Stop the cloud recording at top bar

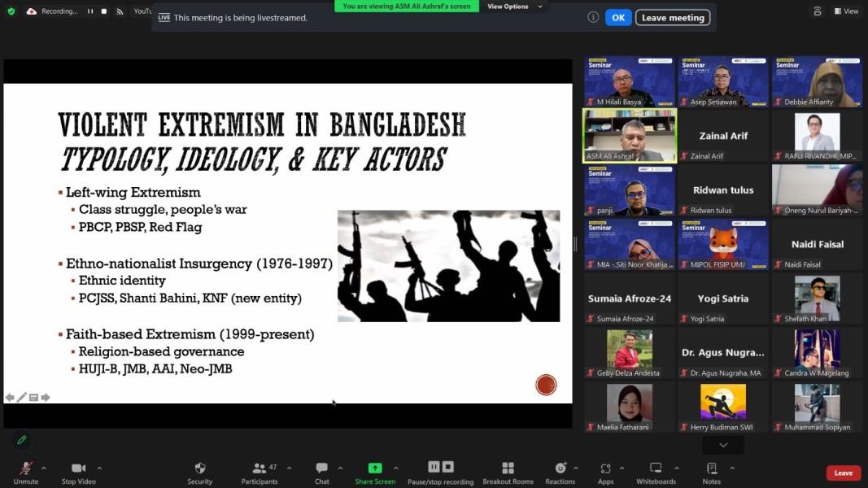(104, 11)
